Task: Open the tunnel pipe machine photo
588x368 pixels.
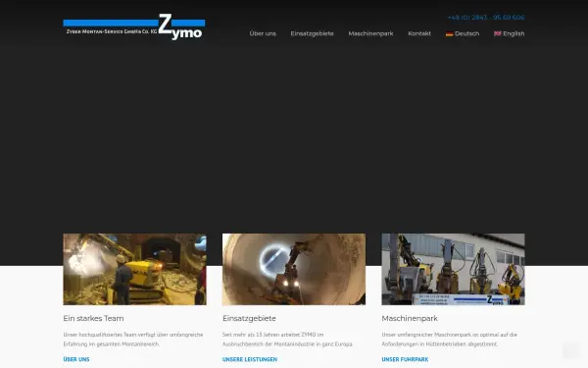Action: [294, 269]
